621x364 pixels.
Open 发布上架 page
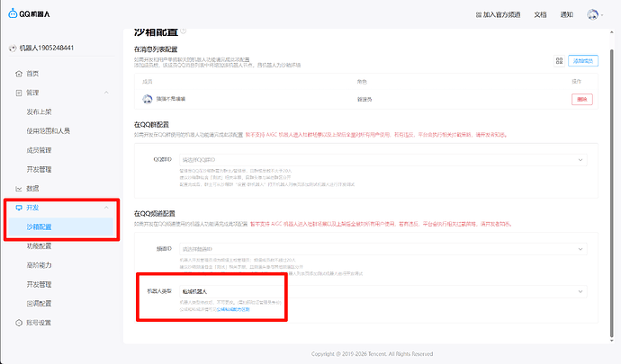39,112
